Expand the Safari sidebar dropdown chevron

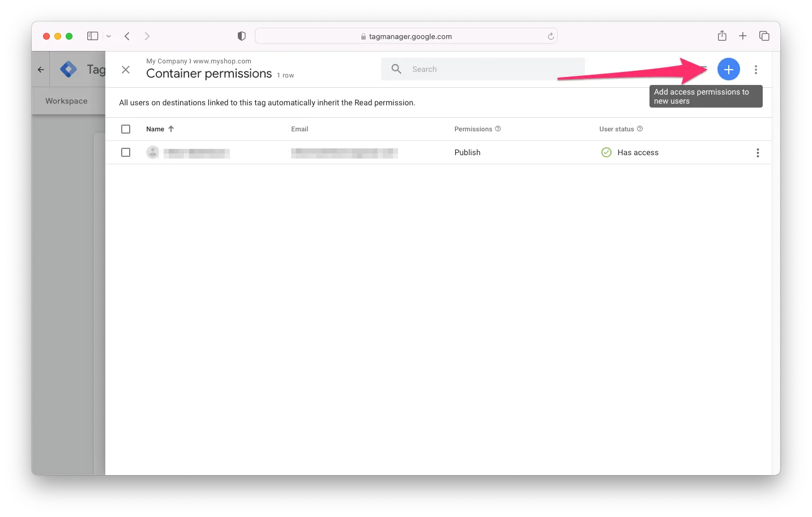tap(109, 36)
